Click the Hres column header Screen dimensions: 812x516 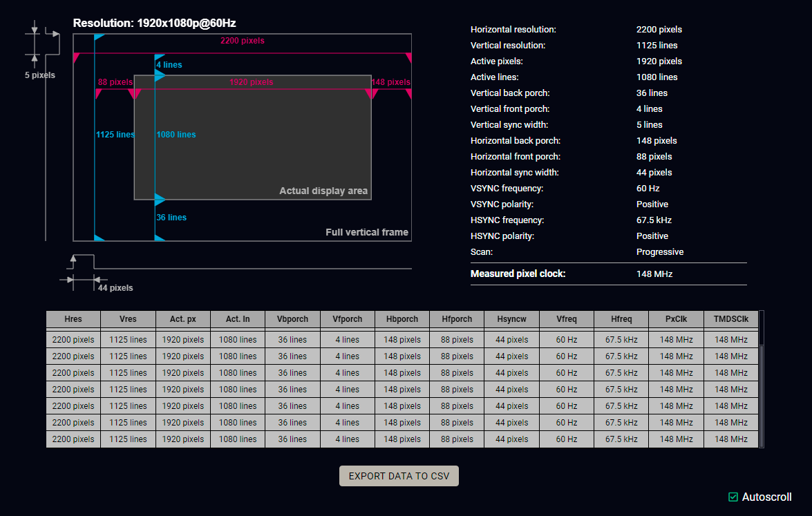tap(73, 319)
